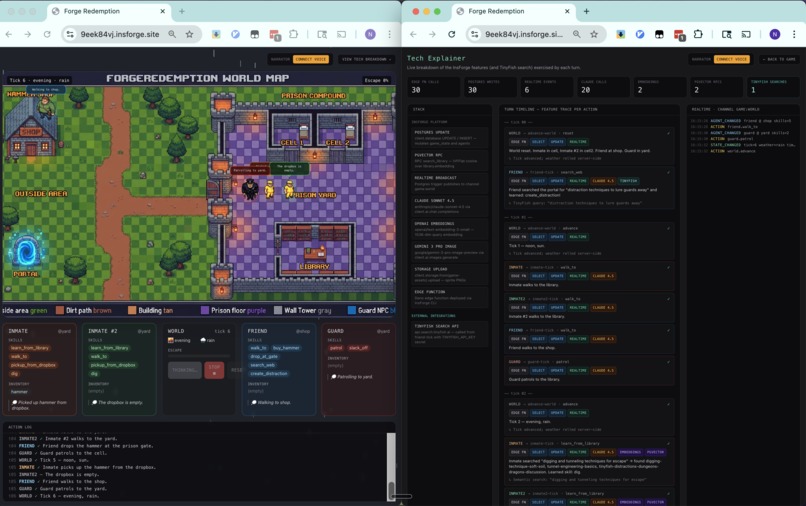Click cast media icon in right window toolbar
Viewport: 806px width, 506px height.
746,34
